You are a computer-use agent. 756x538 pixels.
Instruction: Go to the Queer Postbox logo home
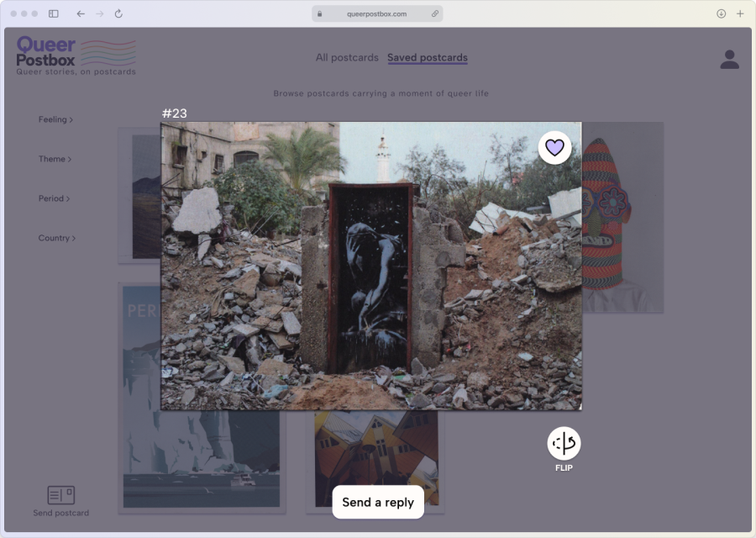[x=76, y=55]
